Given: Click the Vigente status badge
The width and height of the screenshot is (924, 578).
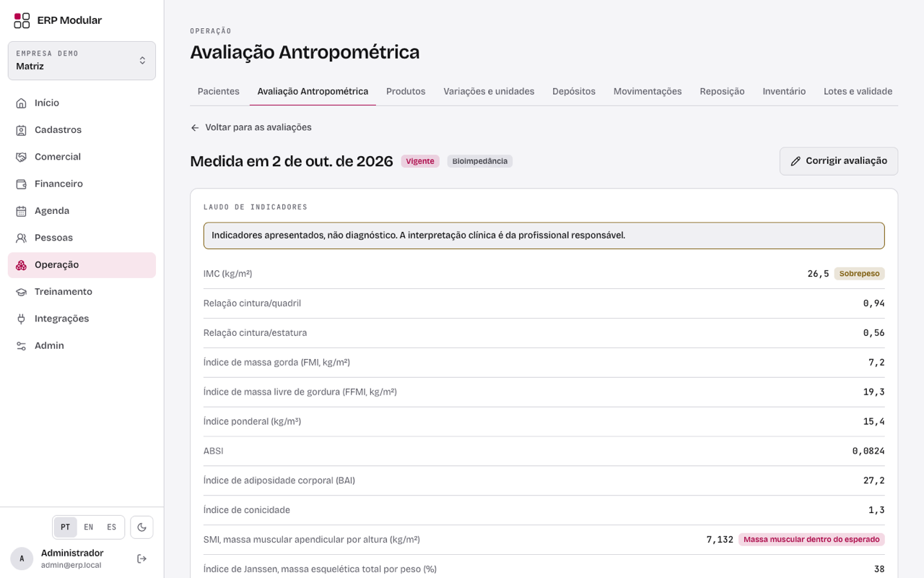Looking at the screenshot, I should point(420,161).
